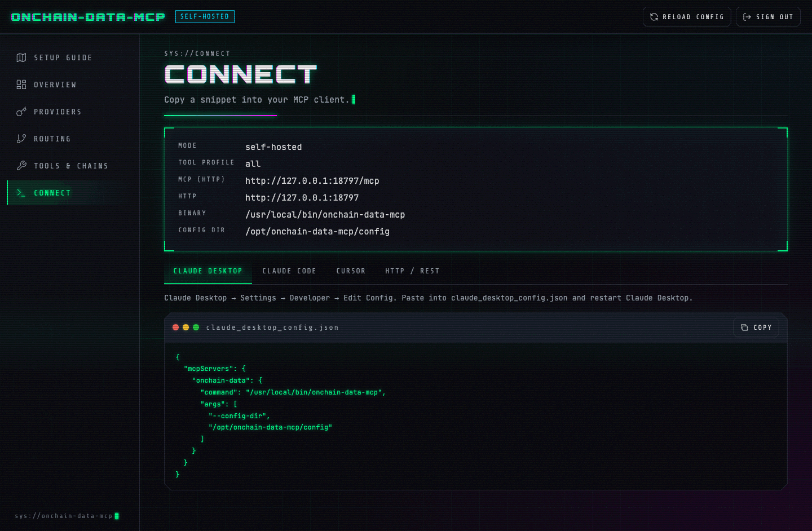Viewport: 812px width, 531px height.
Task: Click the Routing branch icon
Action: 21,139
